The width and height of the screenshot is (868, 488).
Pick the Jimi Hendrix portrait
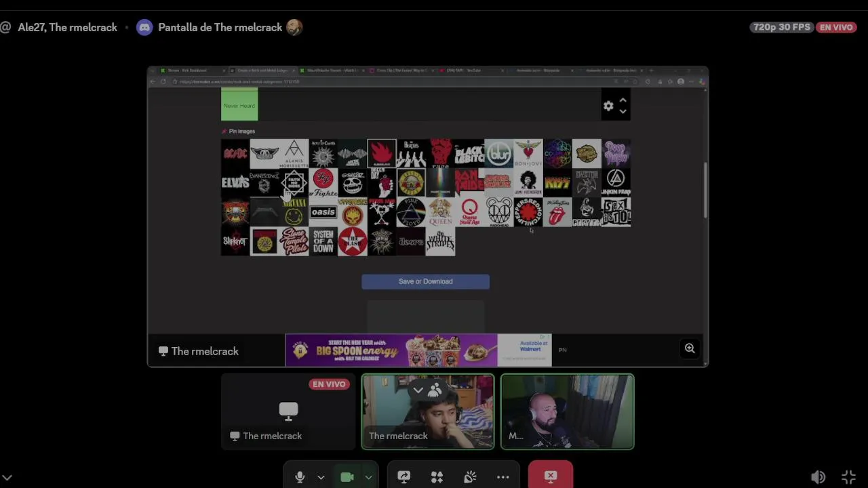coord(528,183)
